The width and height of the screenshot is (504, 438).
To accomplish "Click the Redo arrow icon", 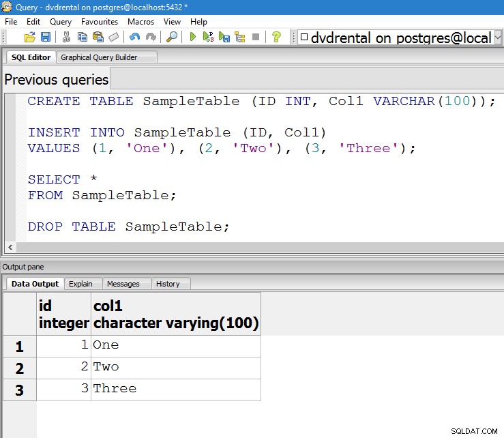I will 151,38.
